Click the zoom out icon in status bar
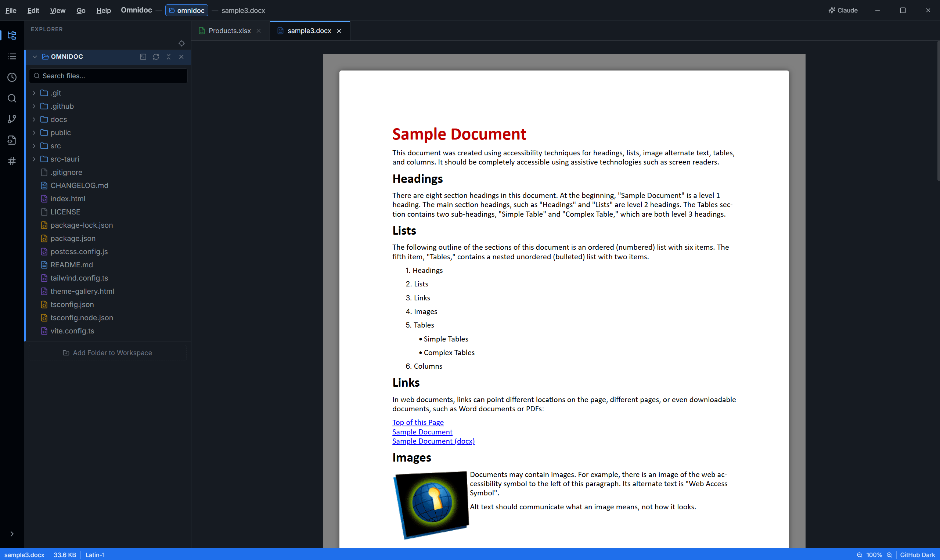Screen dimensions: 940x560 [859, 555]
